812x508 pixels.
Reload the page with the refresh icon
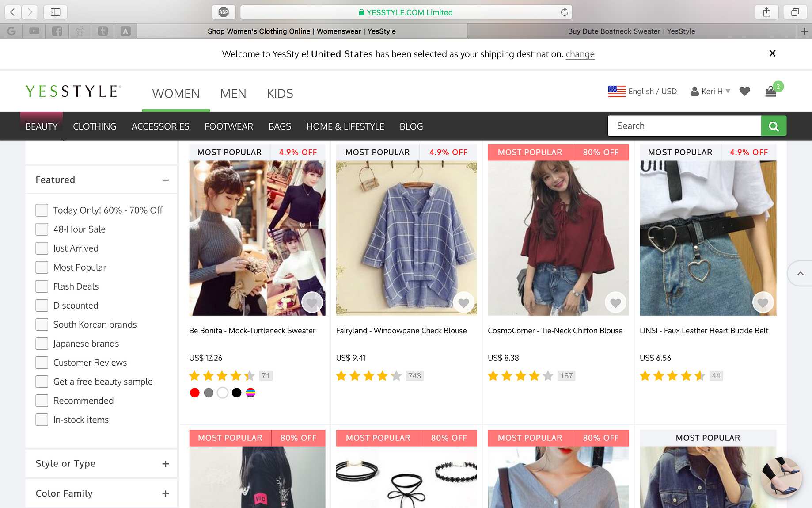pos(564,12)
